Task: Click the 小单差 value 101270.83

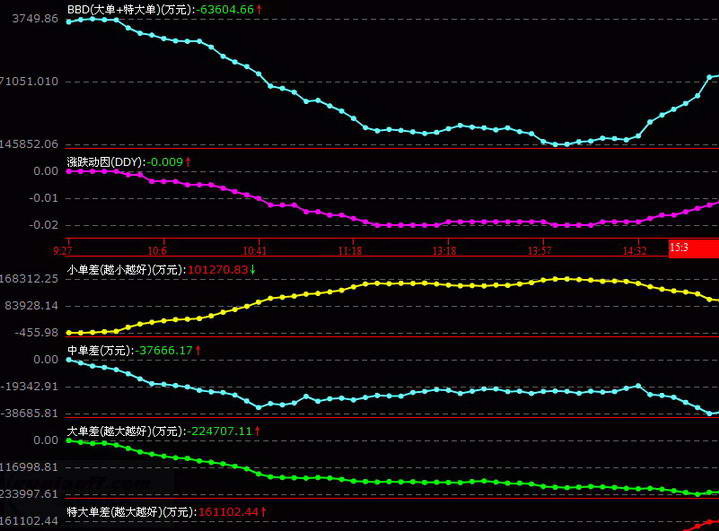Action: 218,270
